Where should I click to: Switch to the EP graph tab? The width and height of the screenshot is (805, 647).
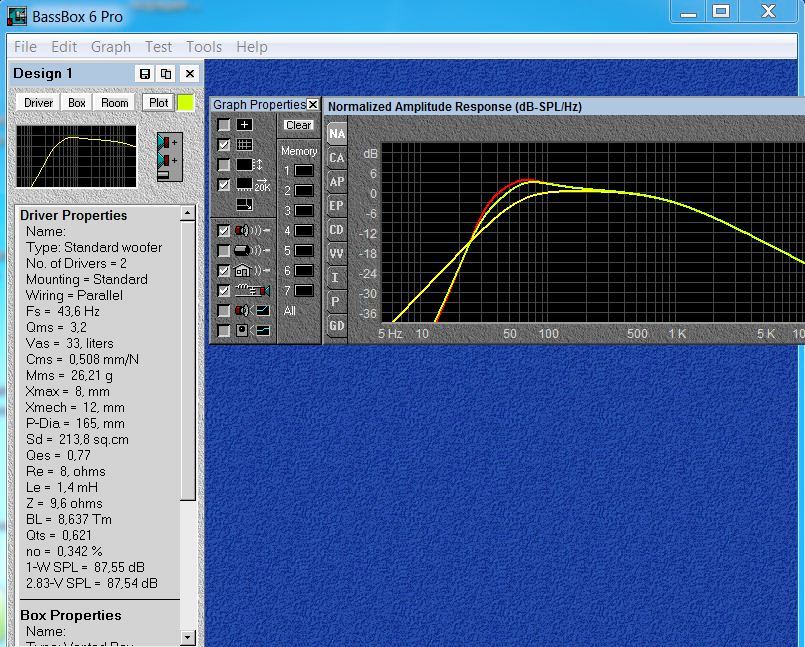coord(337,206)
